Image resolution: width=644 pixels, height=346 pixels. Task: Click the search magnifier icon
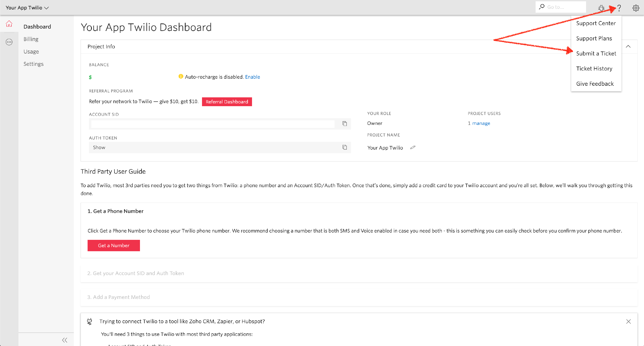click(542, 7)
